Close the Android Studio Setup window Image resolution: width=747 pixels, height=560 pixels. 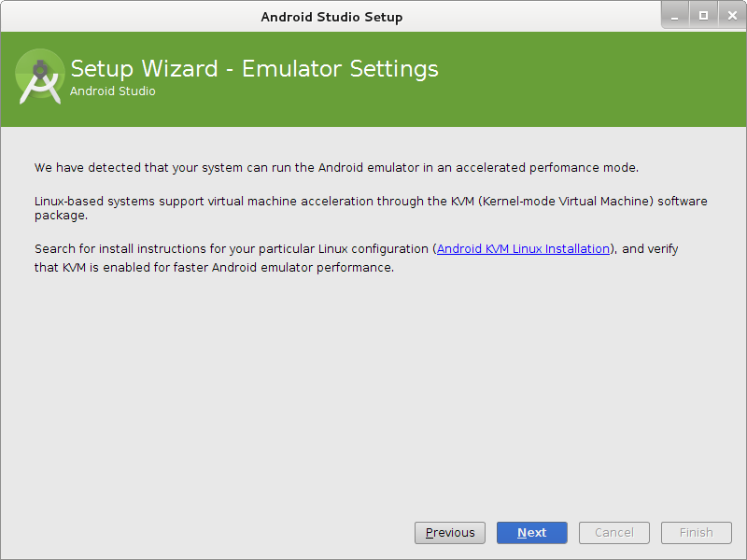coord(732,15)
